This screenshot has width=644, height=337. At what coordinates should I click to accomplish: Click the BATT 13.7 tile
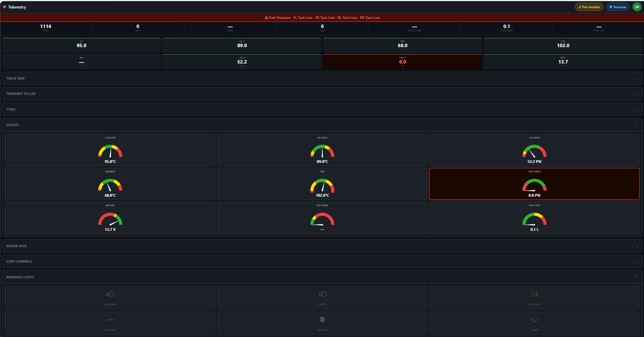tap(563, 62)
